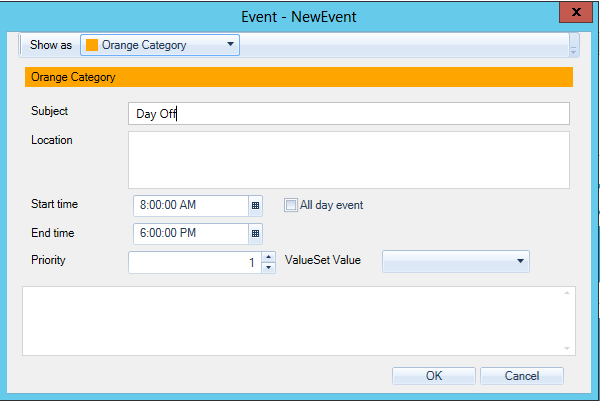The width and height of the screenshot is (600, 401).
Task: Select the Start time field showing 8:00:00 AM
Action: (190, 205)
